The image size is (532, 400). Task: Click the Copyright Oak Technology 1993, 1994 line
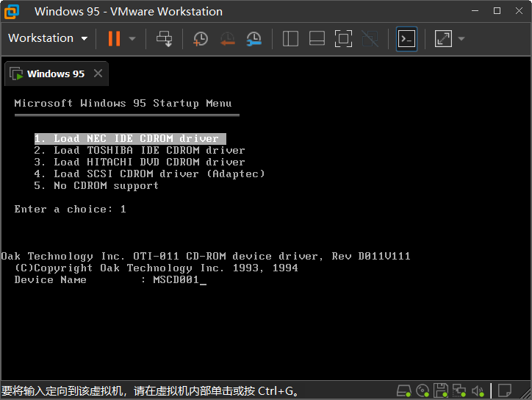(156, 268)
